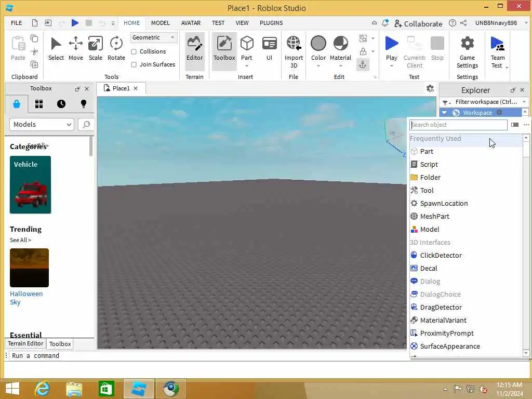Image resolution: width=532 pixels, height=399 pixels.
Task: Toggle the Toolbox button in ribbon
Action: 224,51
